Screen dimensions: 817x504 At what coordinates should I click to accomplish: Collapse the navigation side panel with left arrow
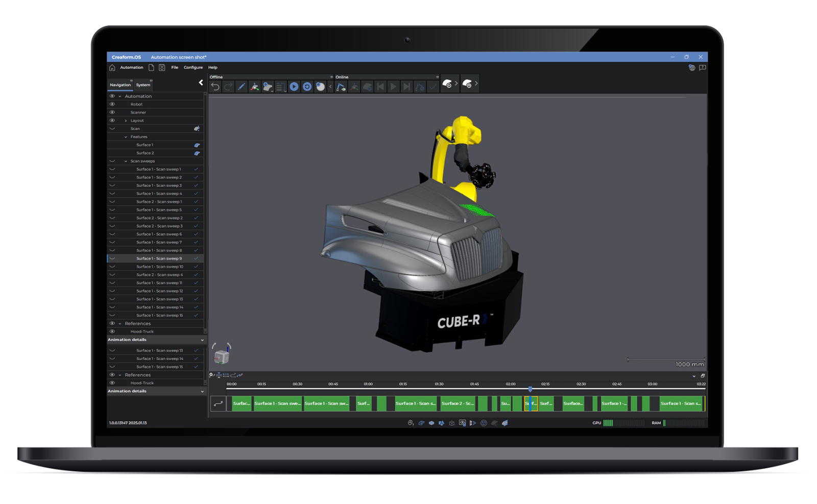[201, 83]
